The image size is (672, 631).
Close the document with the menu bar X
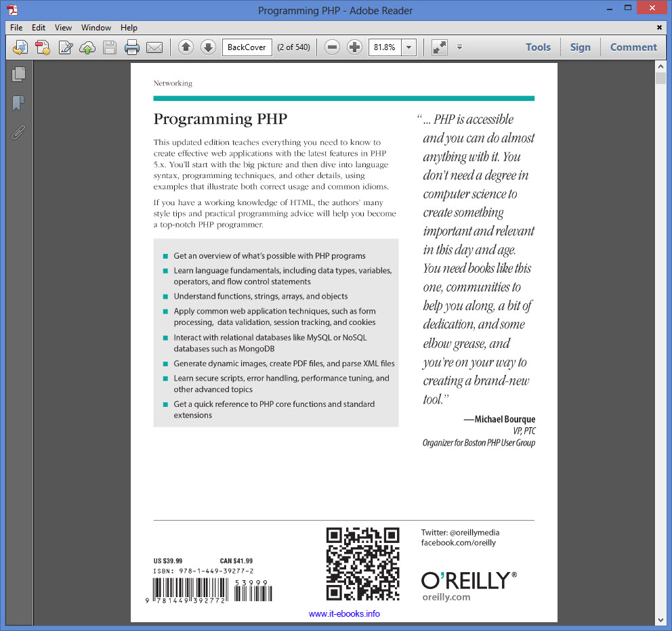click(x=659, y=27)
